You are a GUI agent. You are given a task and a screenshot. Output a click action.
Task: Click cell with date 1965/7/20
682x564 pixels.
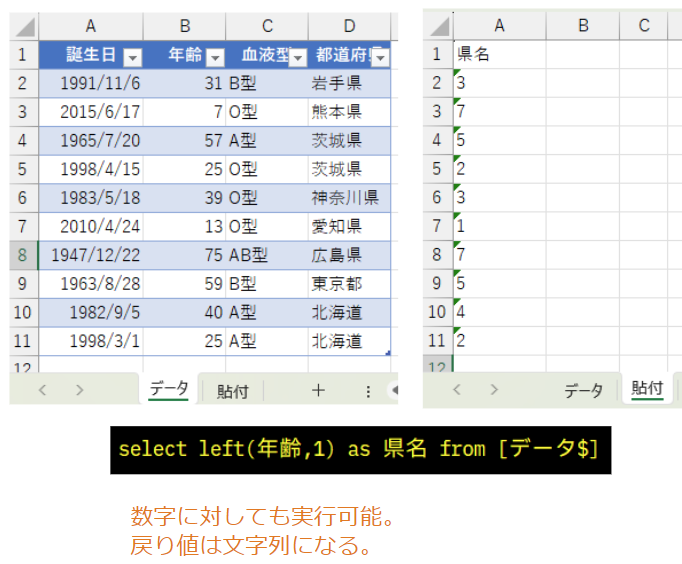(91, 141)
